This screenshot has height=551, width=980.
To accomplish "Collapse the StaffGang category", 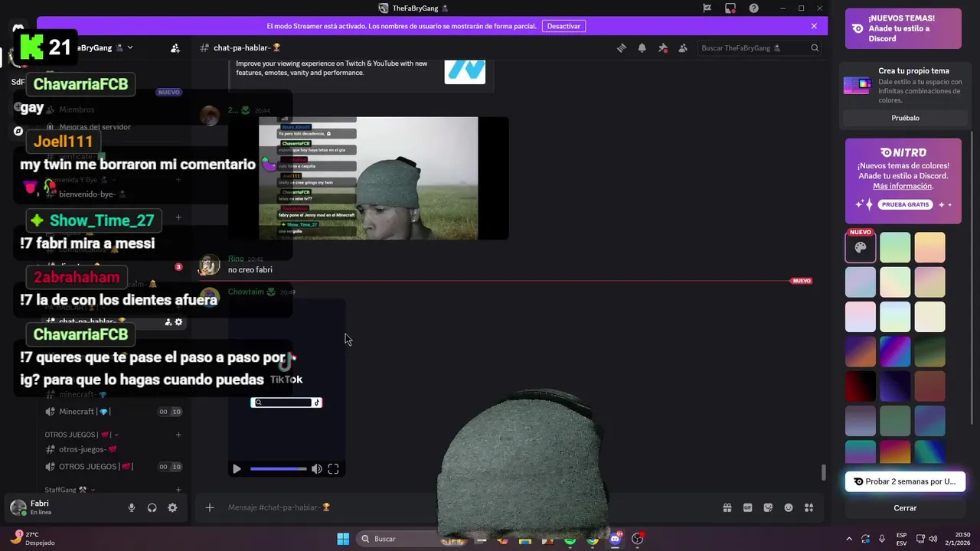I will (x=70, y=490).
